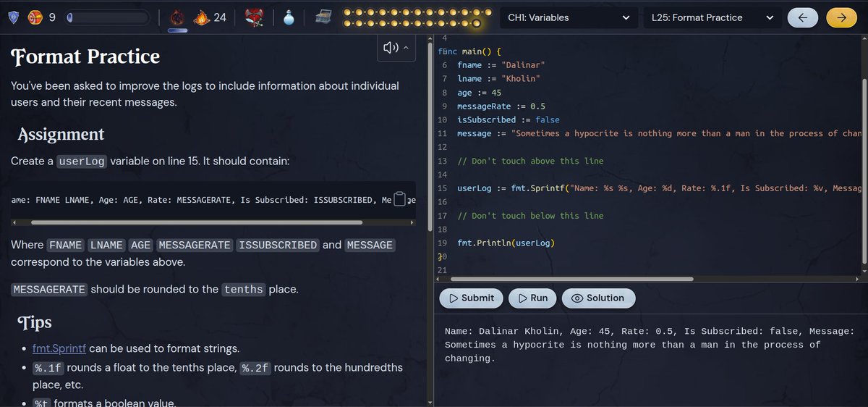Click the 'Format Practice' heading

(86, 56)
